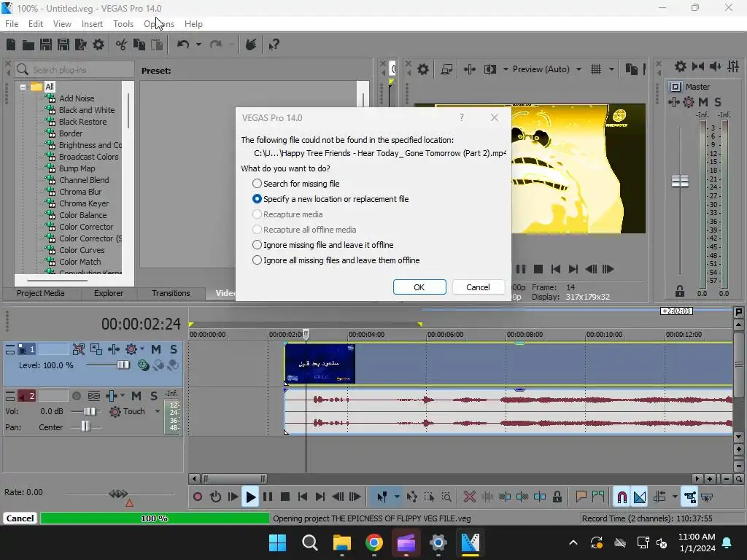Choose Ignore missing file and leave offline
Screen dimensions: 747x560
(323, 245)
